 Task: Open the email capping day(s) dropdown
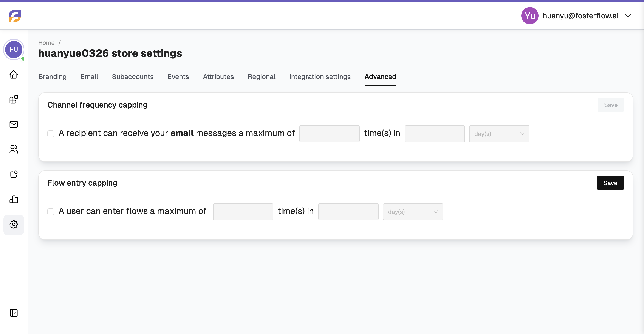(x=499, y=134)
